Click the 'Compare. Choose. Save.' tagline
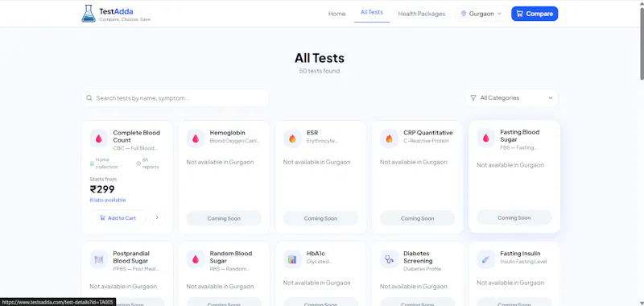The image size is (644, 306). tap(126, 19)
